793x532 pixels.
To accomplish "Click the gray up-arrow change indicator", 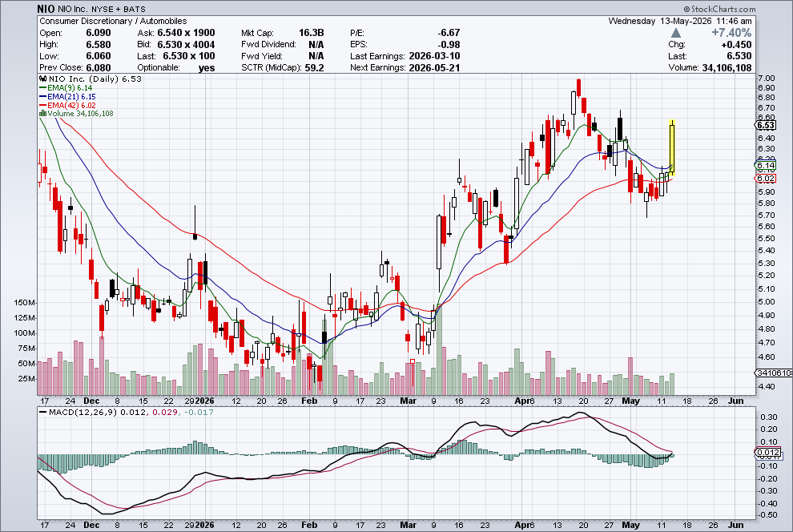I will coord(675,33).
